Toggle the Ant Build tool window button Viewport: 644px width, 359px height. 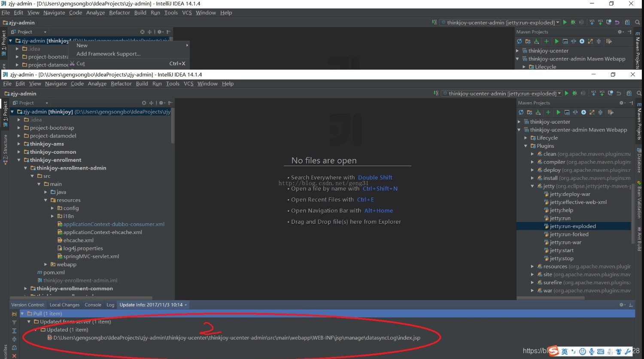click(x=639, y=240)
